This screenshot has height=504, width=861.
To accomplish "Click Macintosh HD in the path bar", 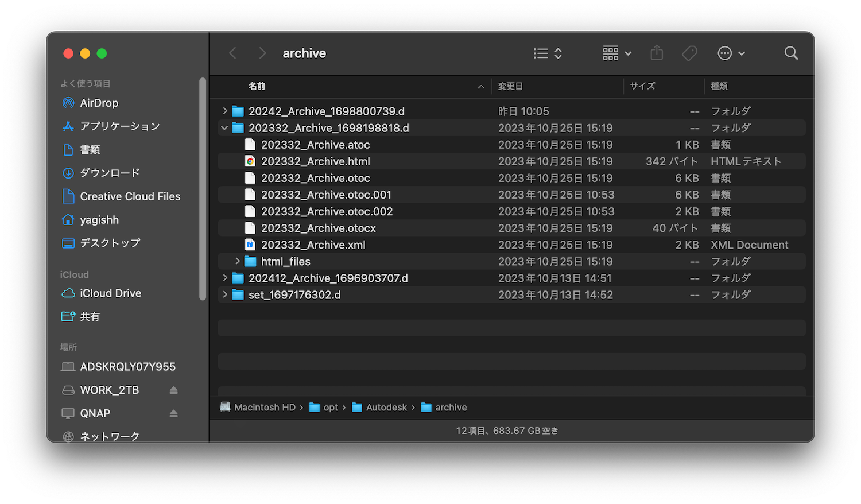I will [x=258, y=407].
